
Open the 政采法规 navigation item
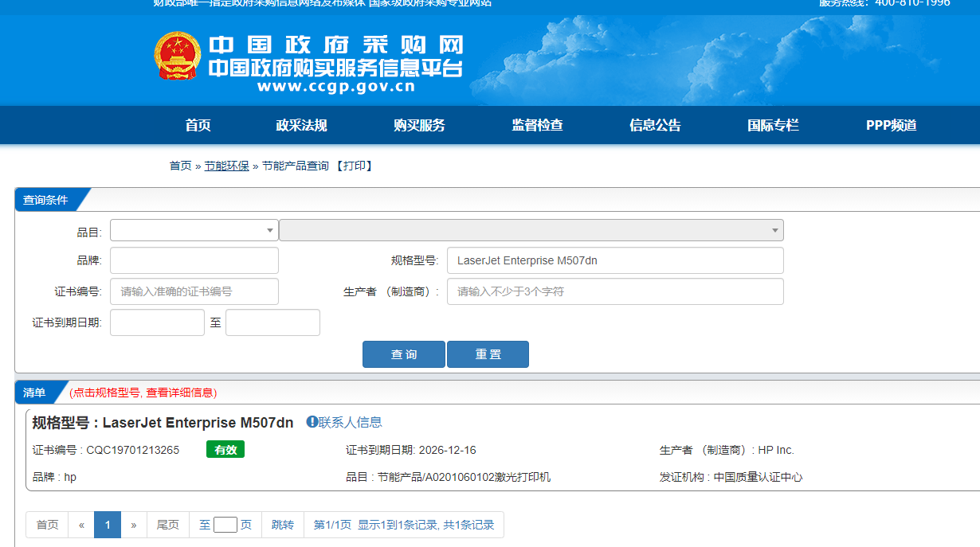click(x=301, y=125)
